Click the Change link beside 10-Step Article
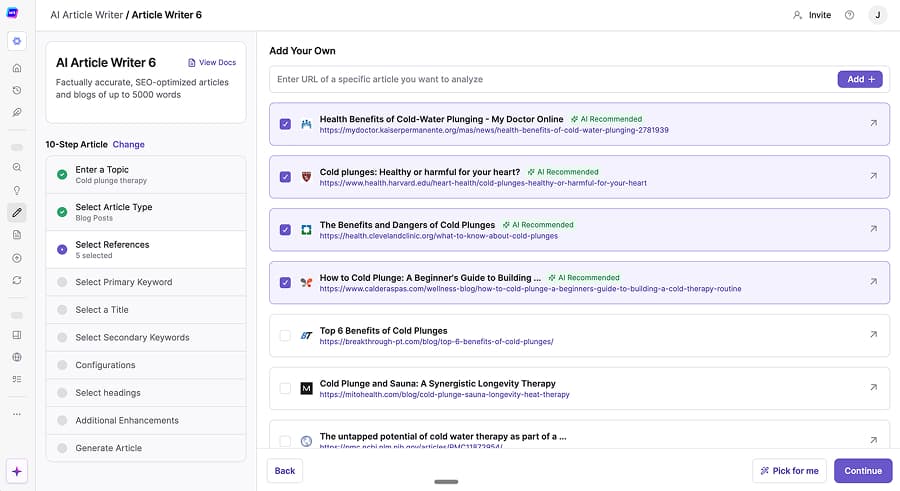This screenshot has width=900, height=491. click(x=129, y=144)
